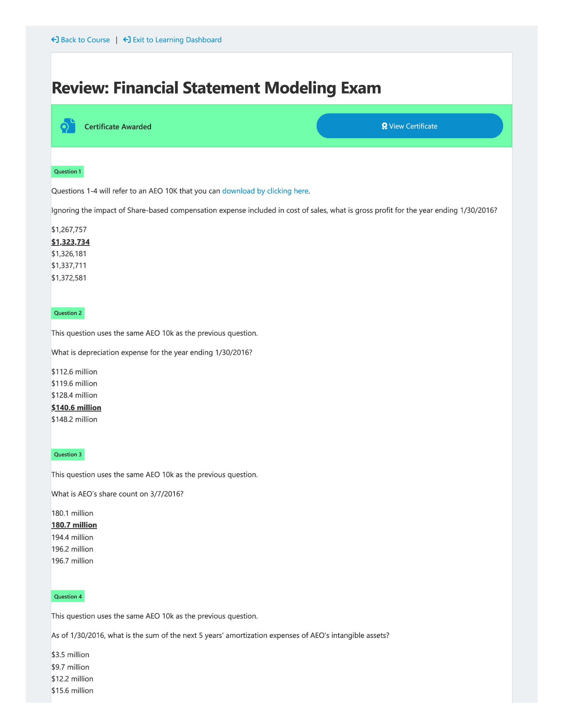This screenshot has height=728, width=563.
Task: Follow the download by clicking here link
Action: (265, 191)
